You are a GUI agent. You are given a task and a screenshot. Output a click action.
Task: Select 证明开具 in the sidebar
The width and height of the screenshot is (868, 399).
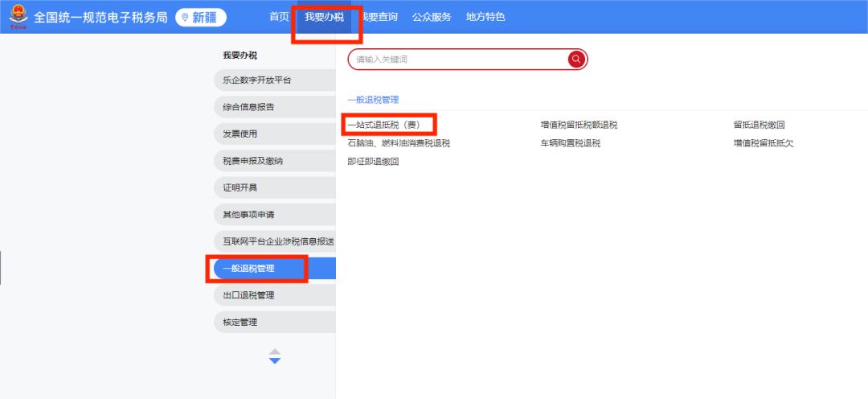tap(275, 187)
